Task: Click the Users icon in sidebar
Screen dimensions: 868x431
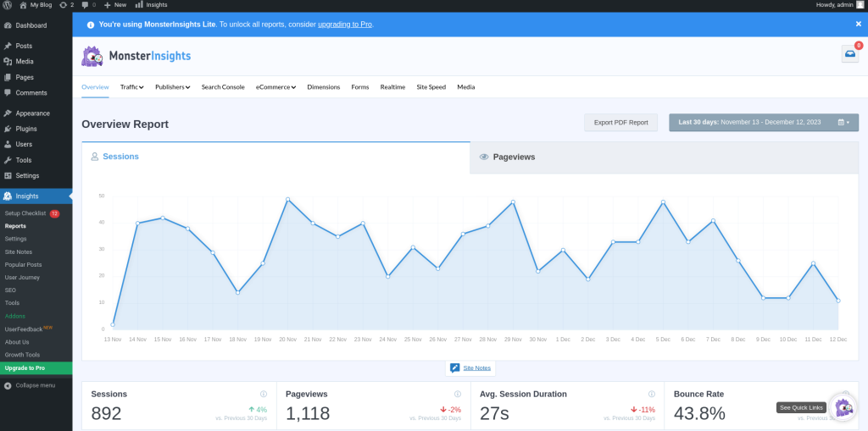Action: pos(8,145)
